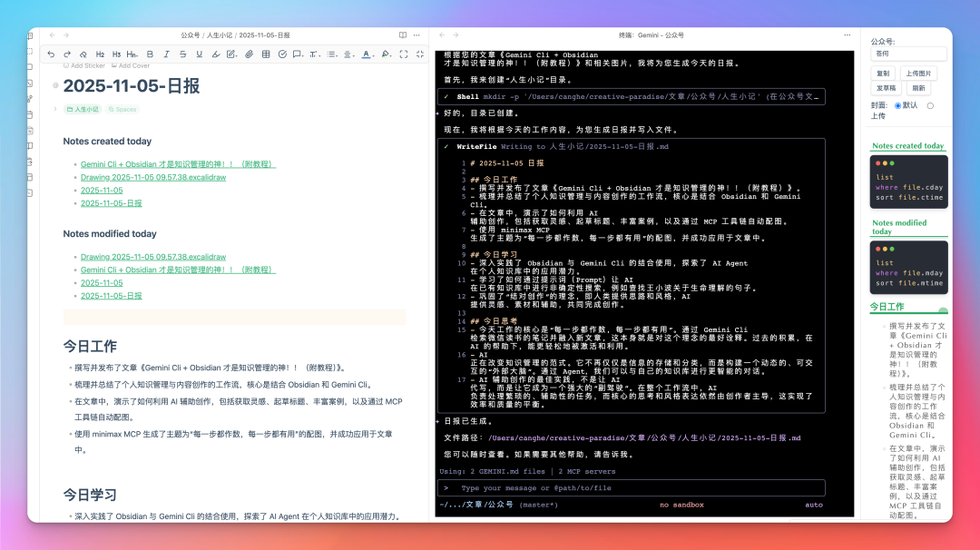Viewport: 980px width, 550px height.
Task: Open Gemini Cli + Obsidian link under Notes created today
Action: pos(178,164)
